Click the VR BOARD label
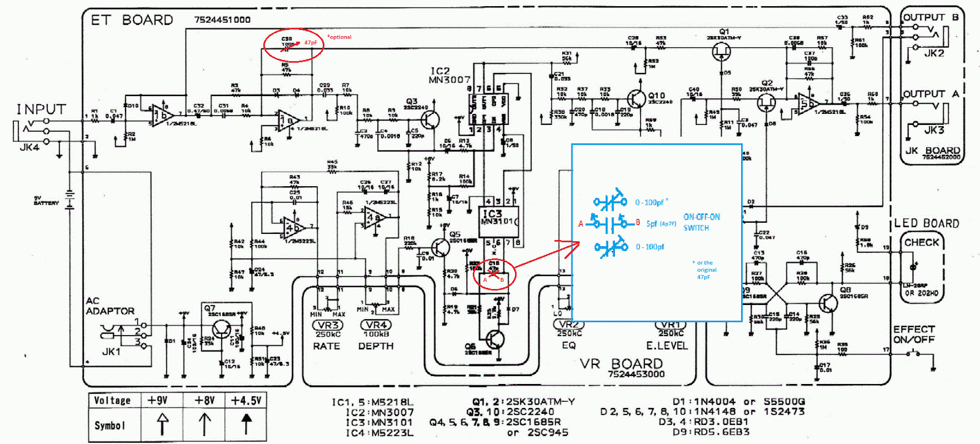Viewport: 980px width, 444px height. coord(621,364)
